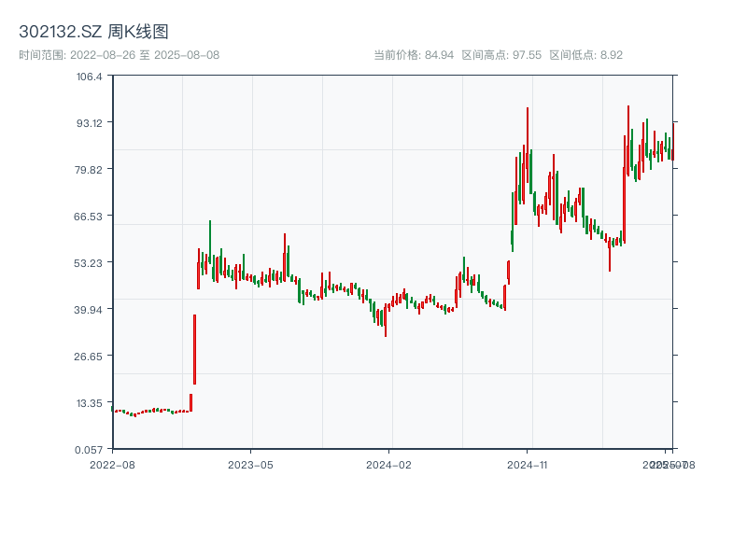
Task: Click the 66.53 y-axis price label
Action: click(x=89, y=217)
